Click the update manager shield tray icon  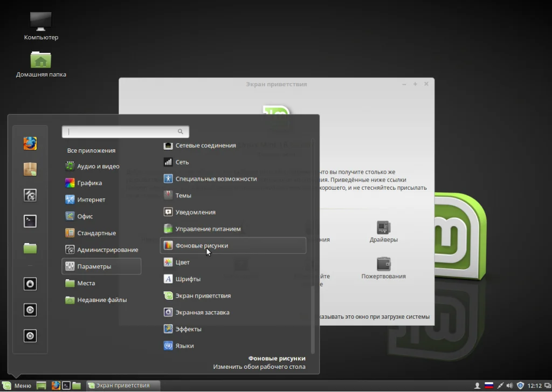520,386
